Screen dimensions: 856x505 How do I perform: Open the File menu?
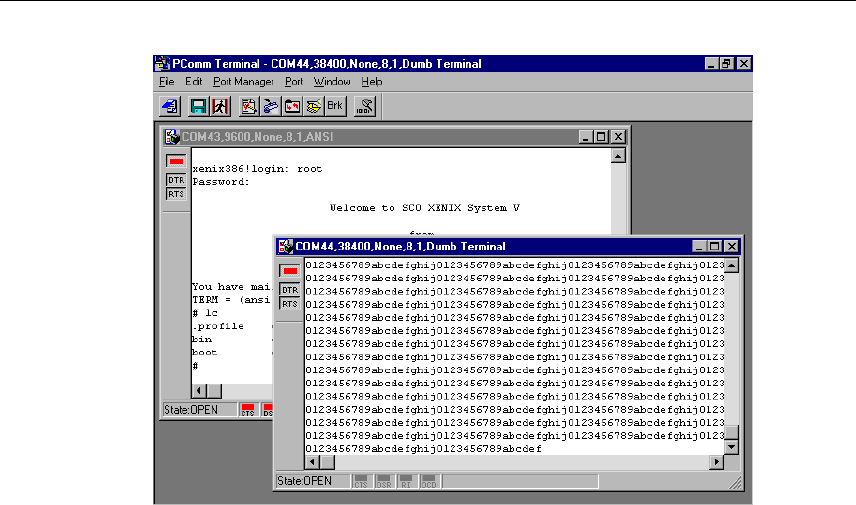click(167, 81)
